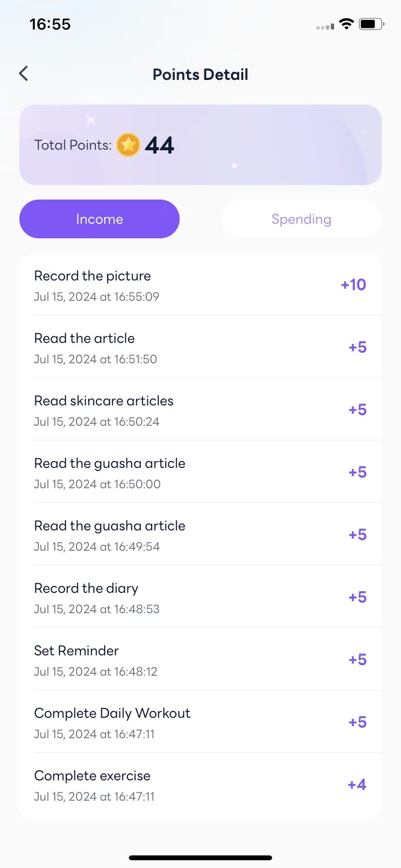
Task: Switch to the Income tab
Action: [x=99, y=219]
